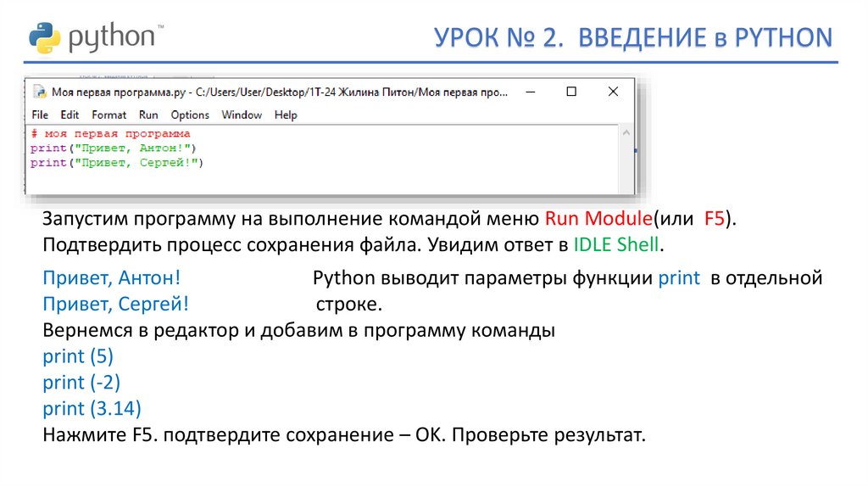
Task: Open the Run menu
Action: 148,115
